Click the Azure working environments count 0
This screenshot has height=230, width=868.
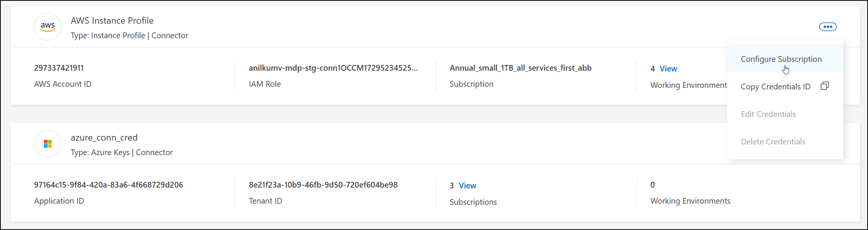pos(652,185)
